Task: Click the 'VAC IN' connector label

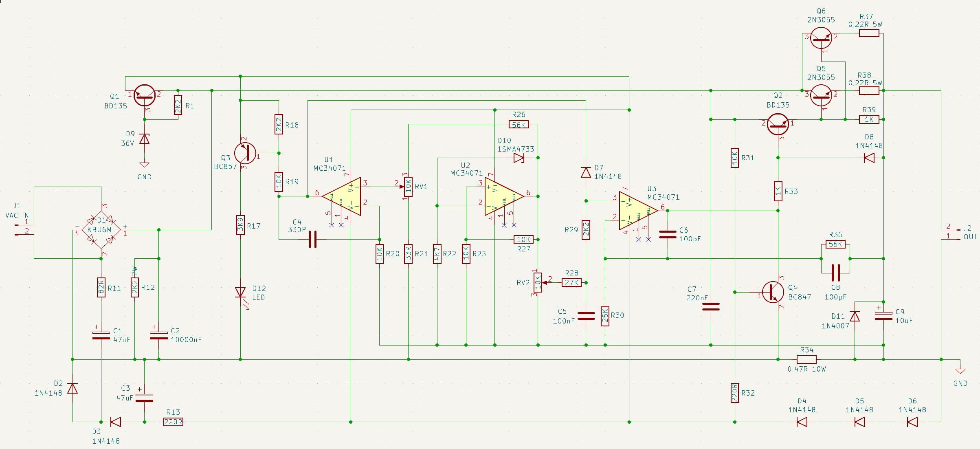Action: click(x=17, y=216)
